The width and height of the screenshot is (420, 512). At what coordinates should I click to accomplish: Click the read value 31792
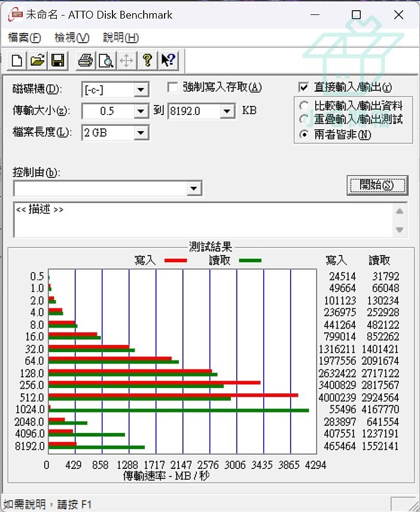[x=386, y=276]
